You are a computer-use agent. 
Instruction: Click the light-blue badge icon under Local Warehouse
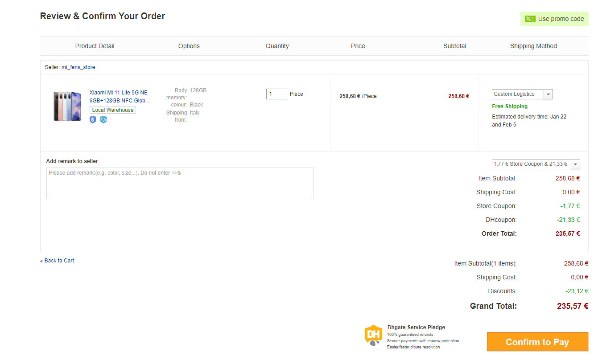click(103, 120)
